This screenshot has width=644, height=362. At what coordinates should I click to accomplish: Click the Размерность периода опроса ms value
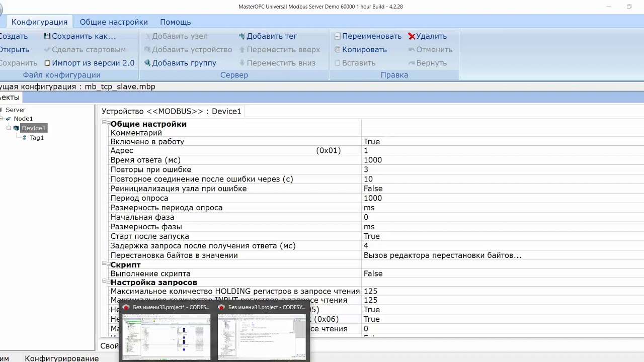pos(369,208)
